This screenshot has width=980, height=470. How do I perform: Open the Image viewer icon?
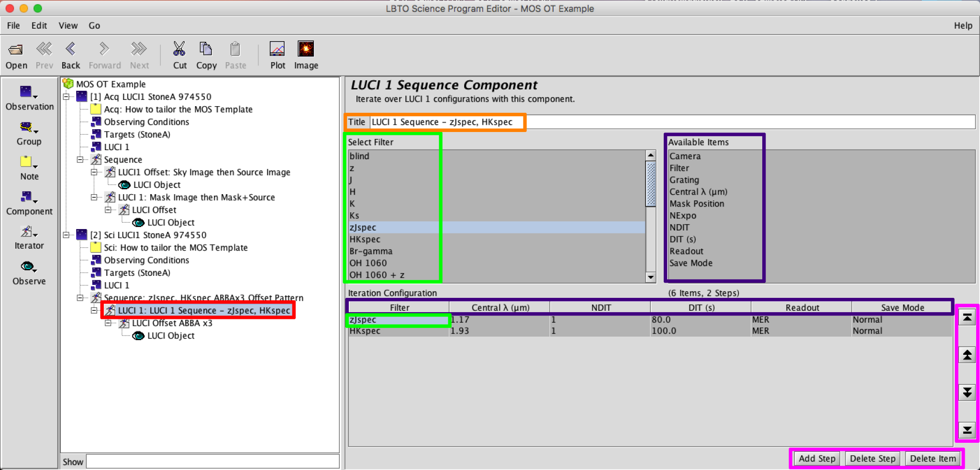coord(306,49)
